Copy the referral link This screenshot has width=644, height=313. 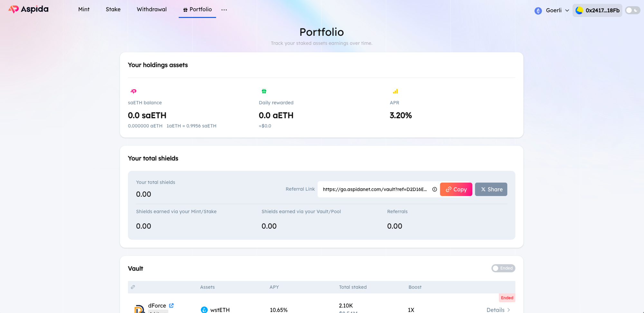pyautogui.click(x=456, y=189)
